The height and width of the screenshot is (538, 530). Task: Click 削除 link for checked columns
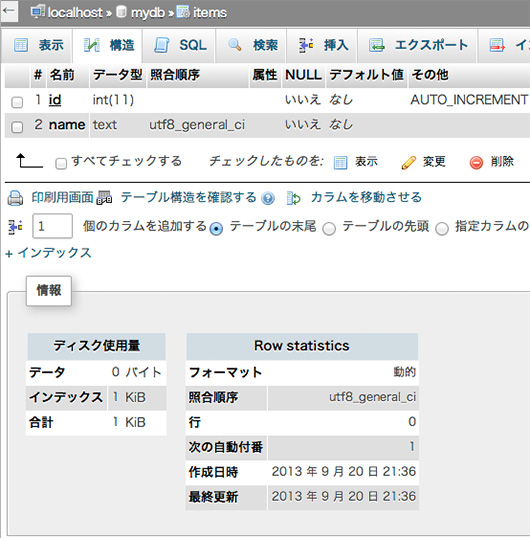tap(502, 161)
